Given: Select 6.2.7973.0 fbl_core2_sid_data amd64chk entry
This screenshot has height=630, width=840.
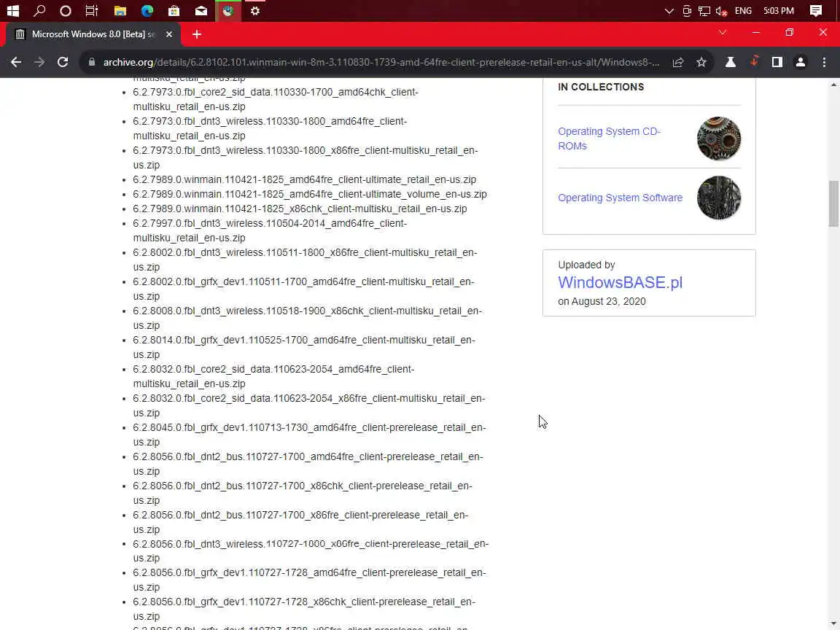Looking at the screenshot, I should (276, 99).
